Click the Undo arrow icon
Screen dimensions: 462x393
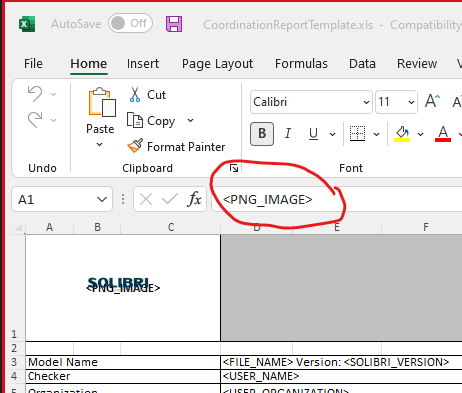(x=35, y=94)
